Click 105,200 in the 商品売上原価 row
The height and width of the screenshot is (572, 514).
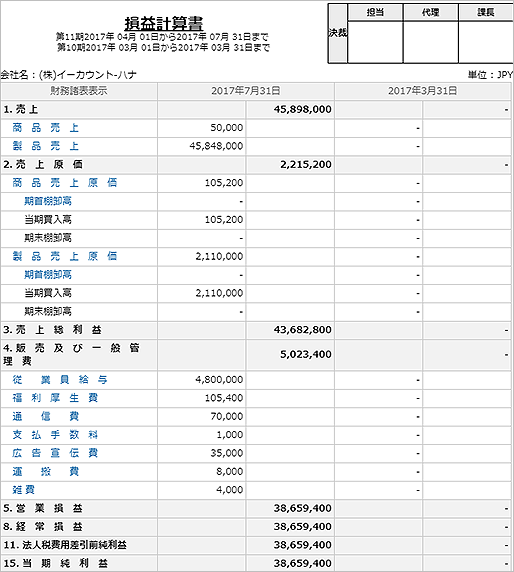(x=224, y=183)
